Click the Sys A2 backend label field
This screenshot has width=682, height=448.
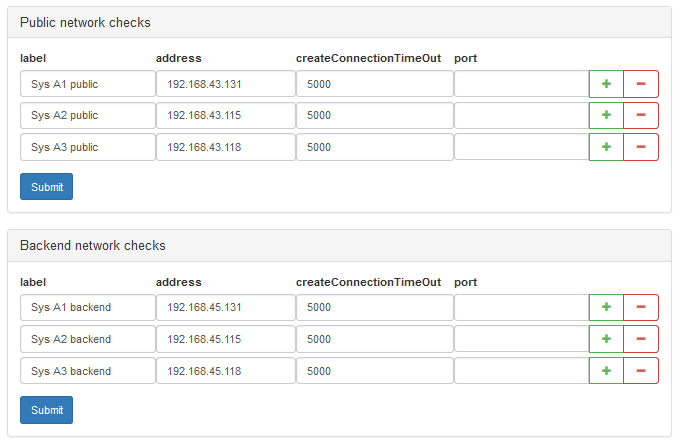pyautogui.click(x=88, y=339)
